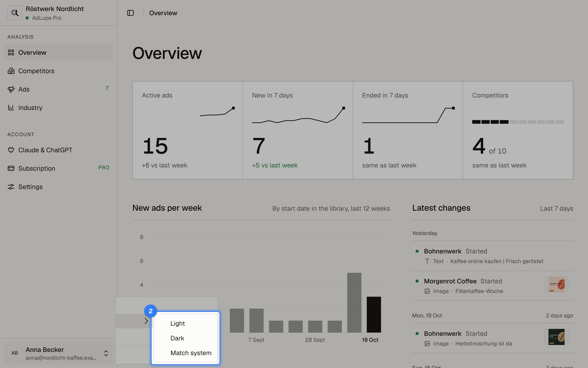The height and width of the screenshot is (368, 588).
Task: Click New ads per week heading
Action: tap(167, 208)
